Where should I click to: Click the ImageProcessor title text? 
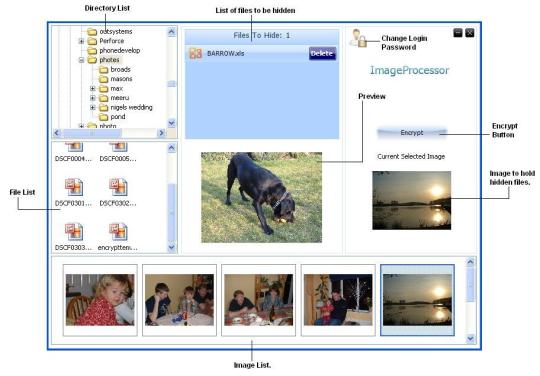click(410, 70)
